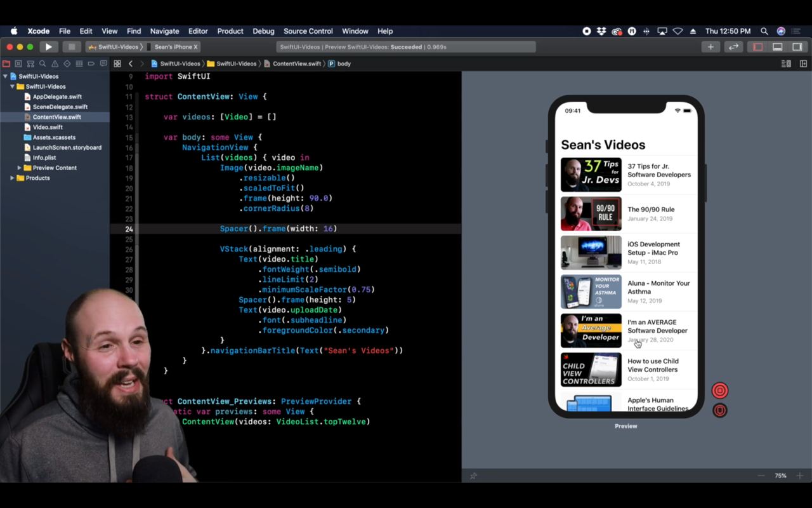Tap the Child View Controllers thumbnail
The width and height of the screenshot is (812, 508).
(x=591, y=370)
